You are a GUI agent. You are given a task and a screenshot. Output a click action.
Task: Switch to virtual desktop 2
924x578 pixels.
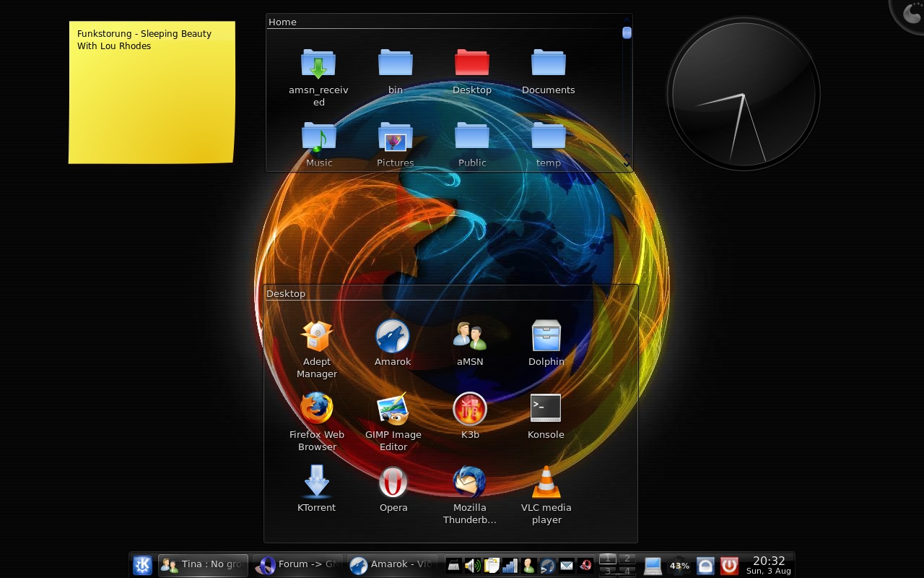[x=627, y=559]
